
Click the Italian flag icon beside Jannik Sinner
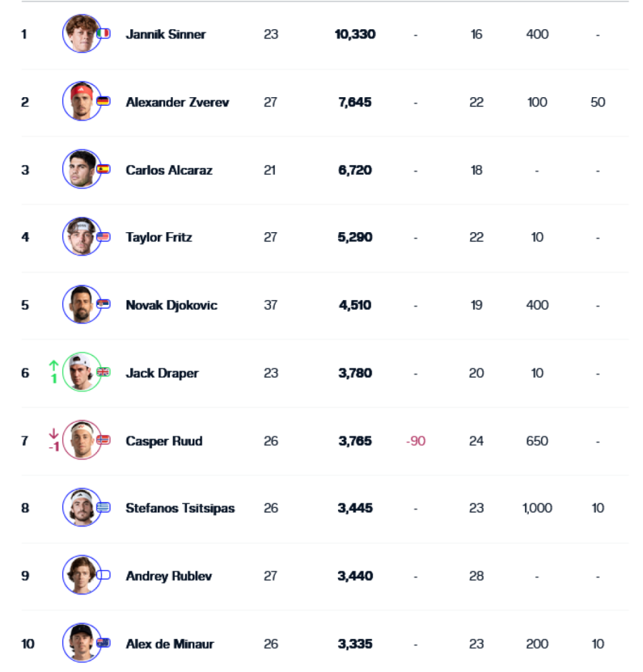(103, 34)
